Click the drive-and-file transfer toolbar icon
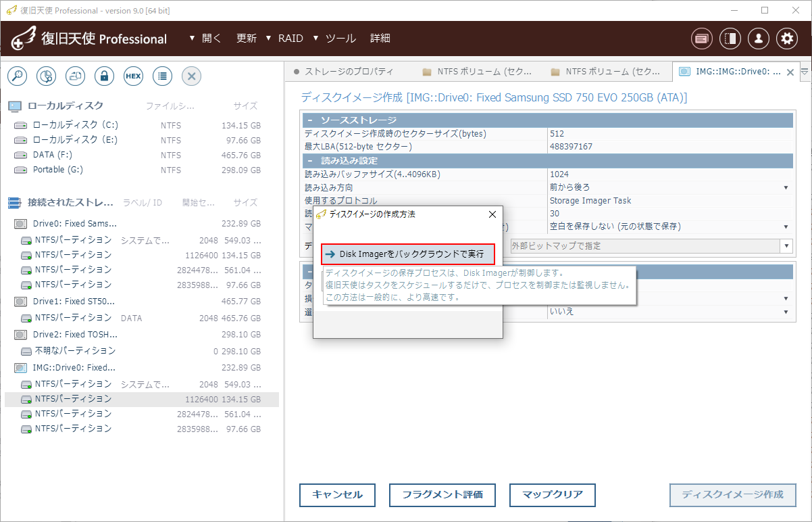 75,76
